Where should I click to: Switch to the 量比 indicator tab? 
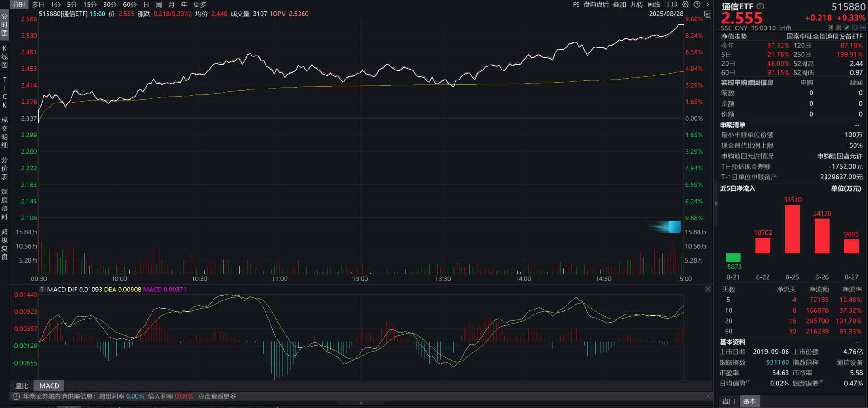(x=22, y=386)
